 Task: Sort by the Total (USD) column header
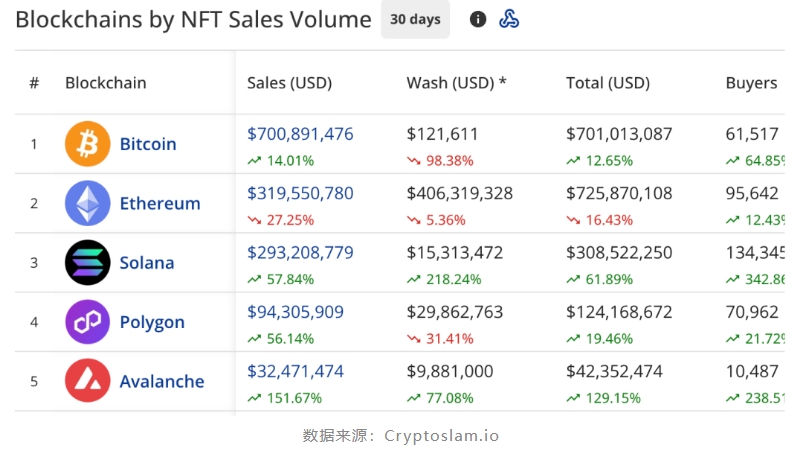[608, 83]
